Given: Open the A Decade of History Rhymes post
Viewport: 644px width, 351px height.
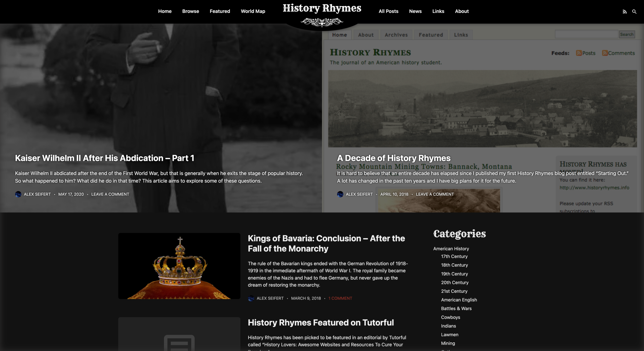Looking at the screenshot, I should (x=394, y=158).
